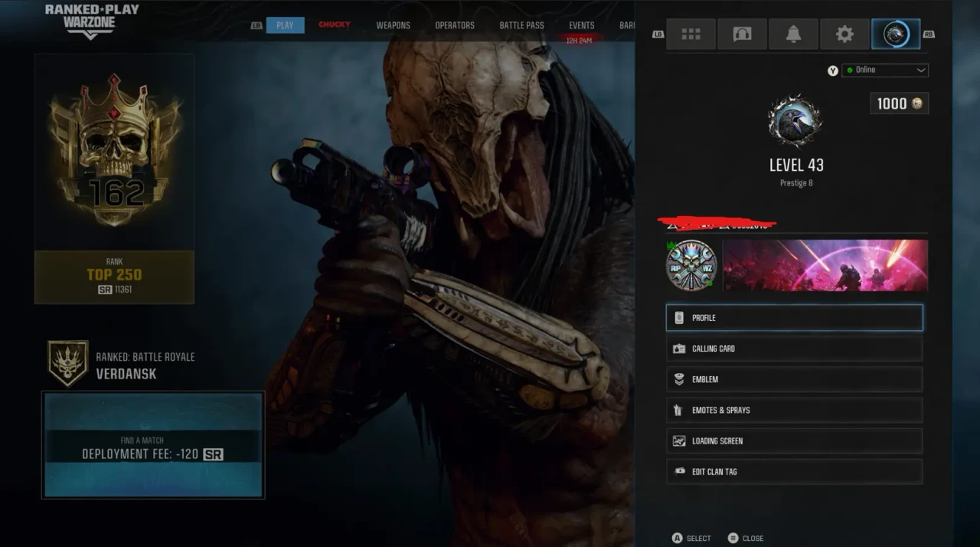The width and height of the screenshot is (980, 547).
Task: Click the Edit Clan Tag row icon
Action: (x=678, y=471)
